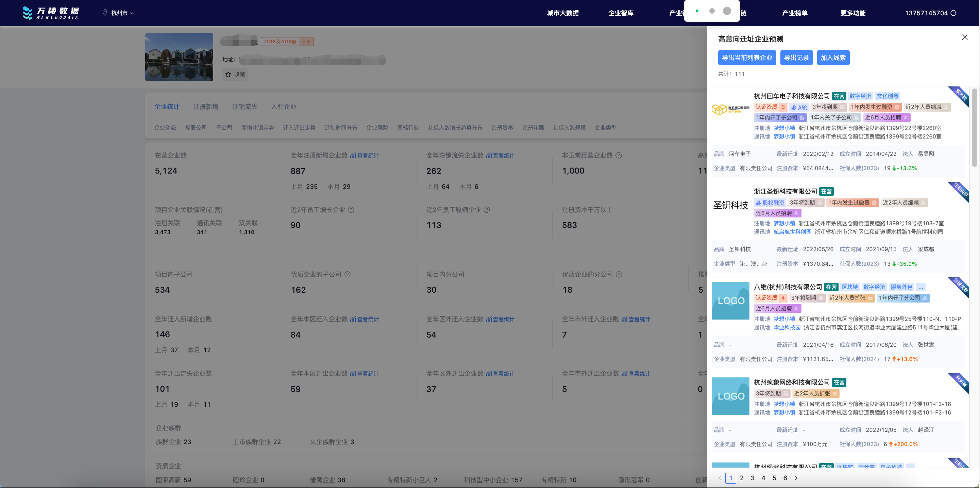Screen dimensions: 980x488
Task: Open 查看统计 chart for 全年注册新增企业数
Action: [x=364, y=156]
